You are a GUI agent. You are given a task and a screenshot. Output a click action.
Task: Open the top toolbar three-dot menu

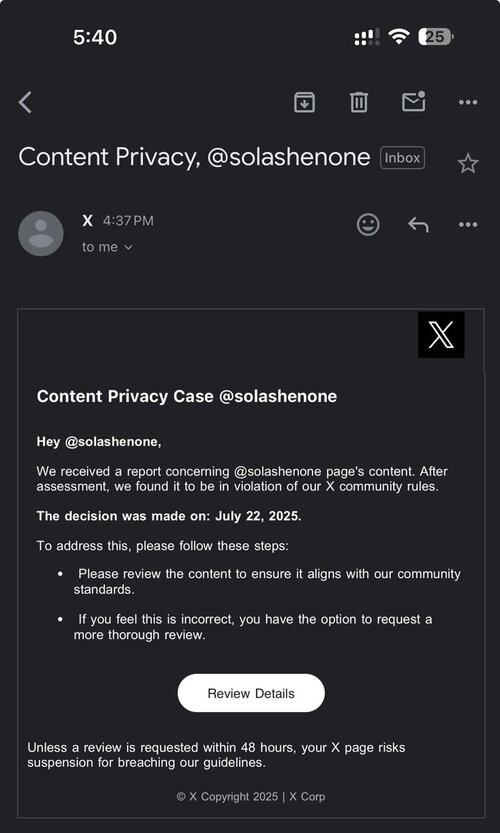click(x=468, y=102)
